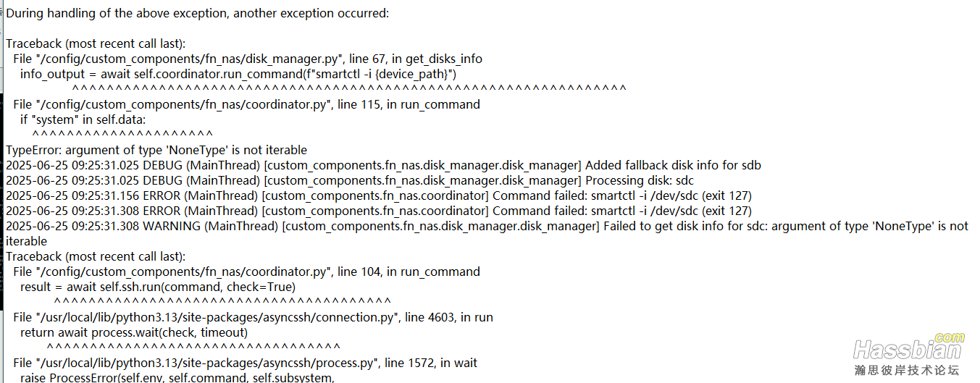Click the 'return await process.wait' code line
Image resolution: width=980 pixels, height=383 pixels.
tap(134, 332)
